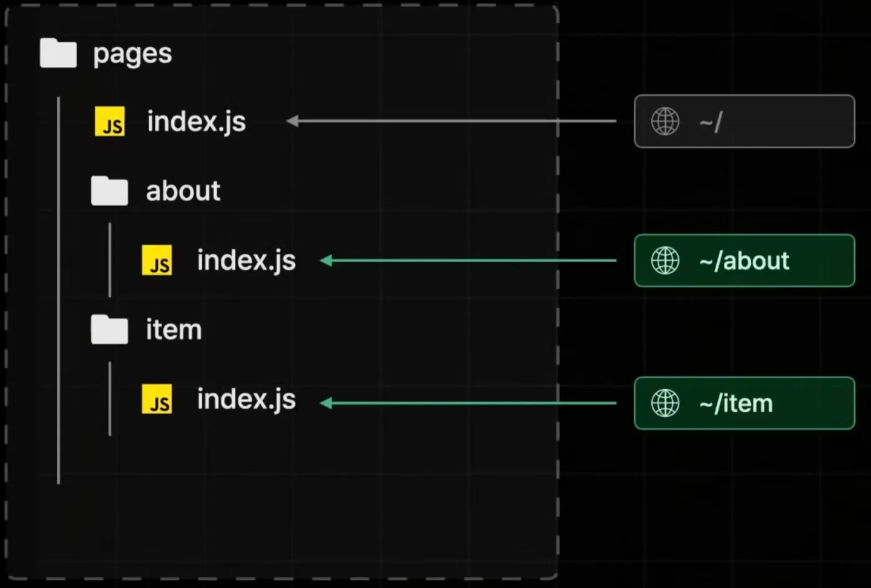This screenshot has height=588, width=871.
Task: Click the JS file icon inside the item folder
Action: coord(157,399)
